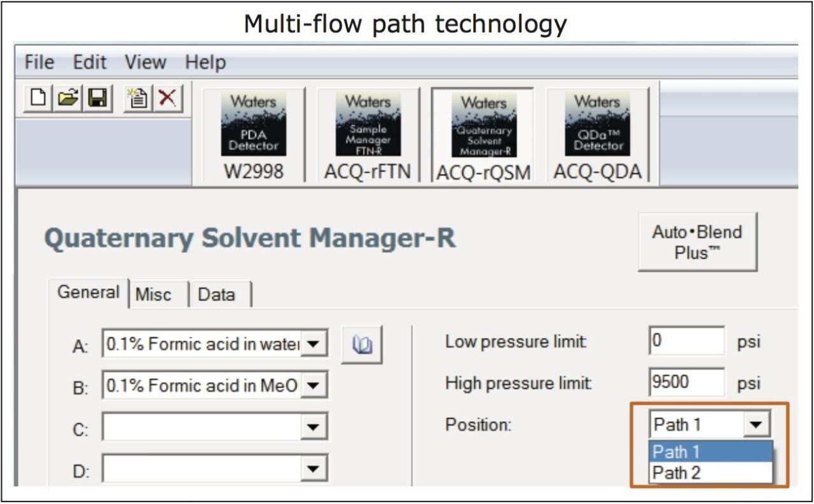Open the Help menu
Screen dimensions: 814x504
(205, 62)
